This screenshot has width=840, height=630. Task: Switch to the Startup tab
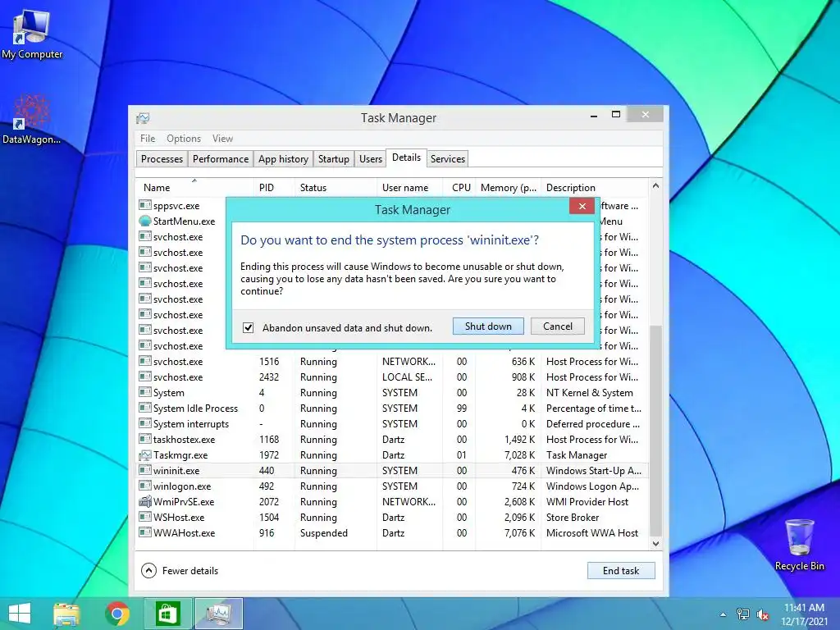(334, 158)
